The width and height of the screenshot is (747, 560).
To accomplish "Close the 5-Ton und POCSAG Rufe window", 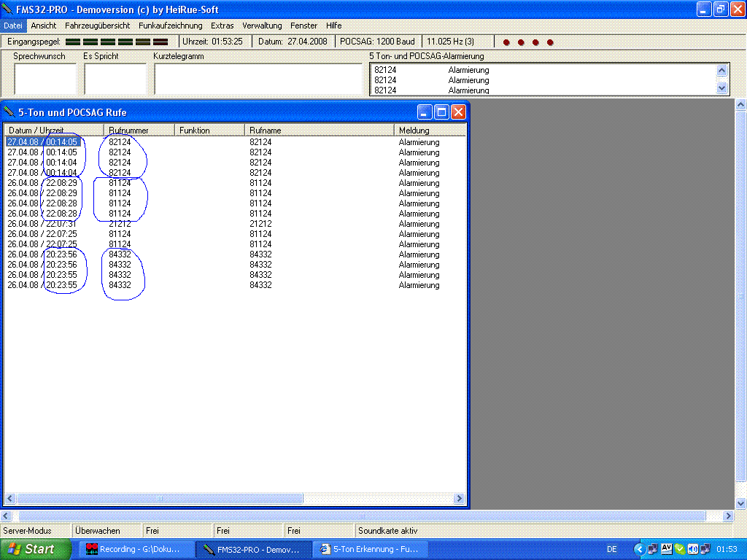I will click(458, 112).
